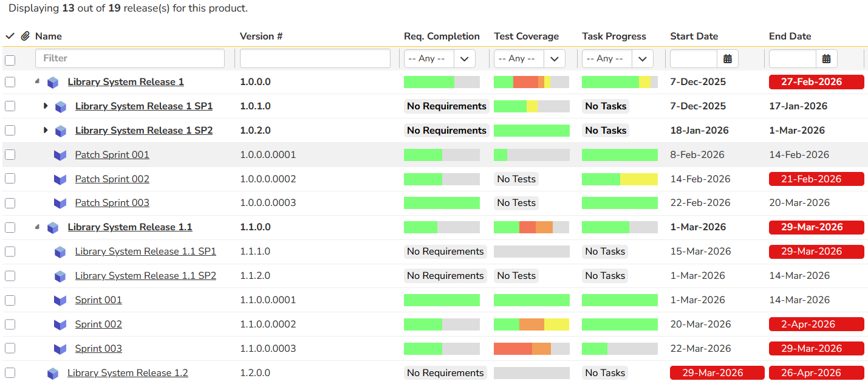Select the Library System Release 1 checkbox
Viewport: 868px width, 384px height.
[x=10, y=82]
